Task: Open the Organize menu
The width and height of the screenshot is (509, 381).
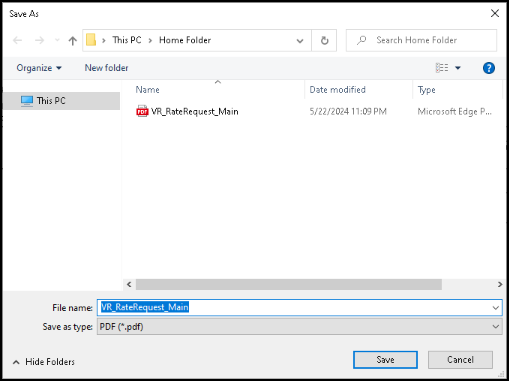Action: (x=39, y=68)
